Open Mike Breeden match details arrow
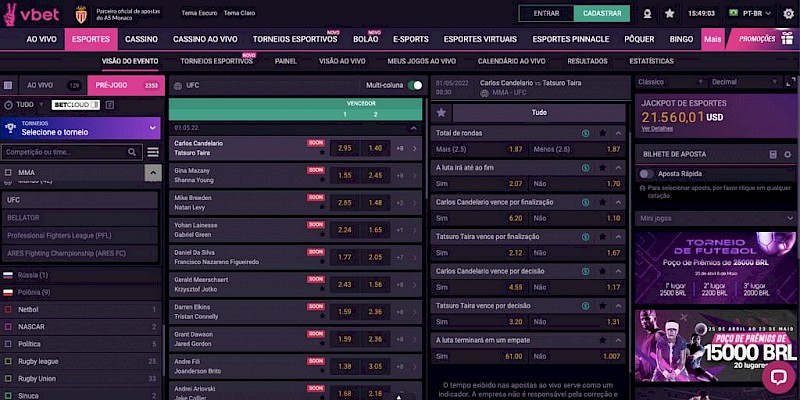This screenshot has height=400, width=800. coord(414,203)
